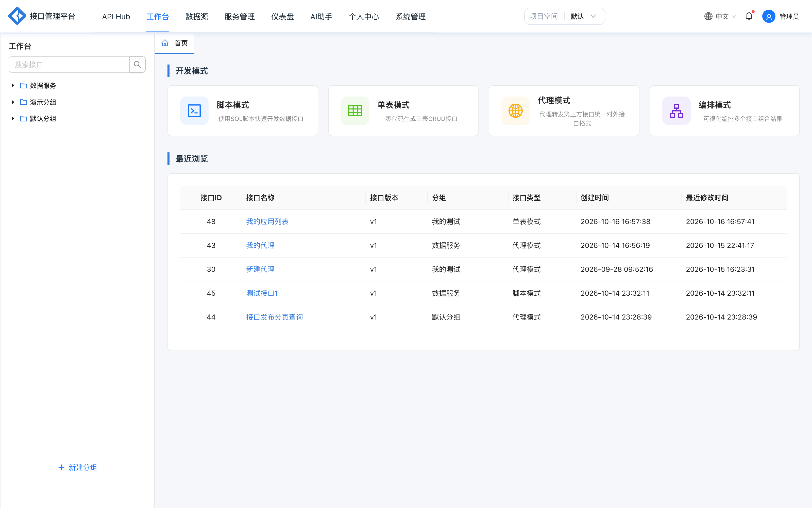
Task: Open 个人中心 in top navigation
Action: tap(364, 17)
